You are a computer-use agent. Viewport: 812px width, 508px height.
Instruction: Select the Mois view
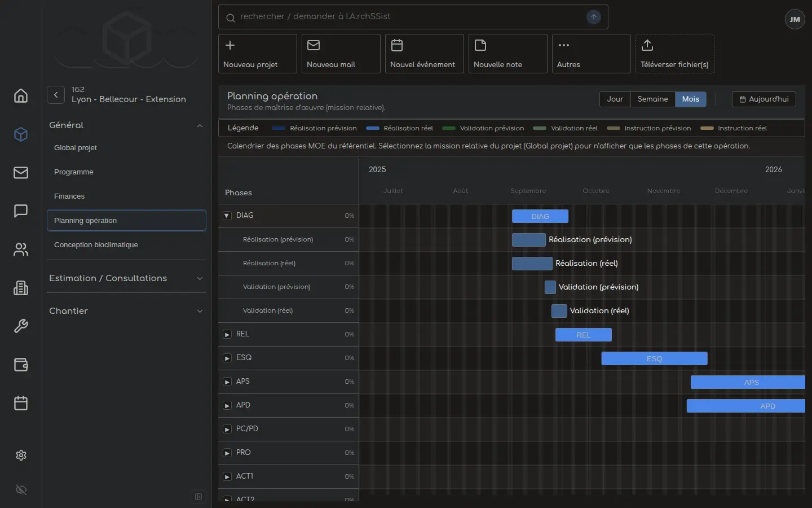tap(691, 99)
